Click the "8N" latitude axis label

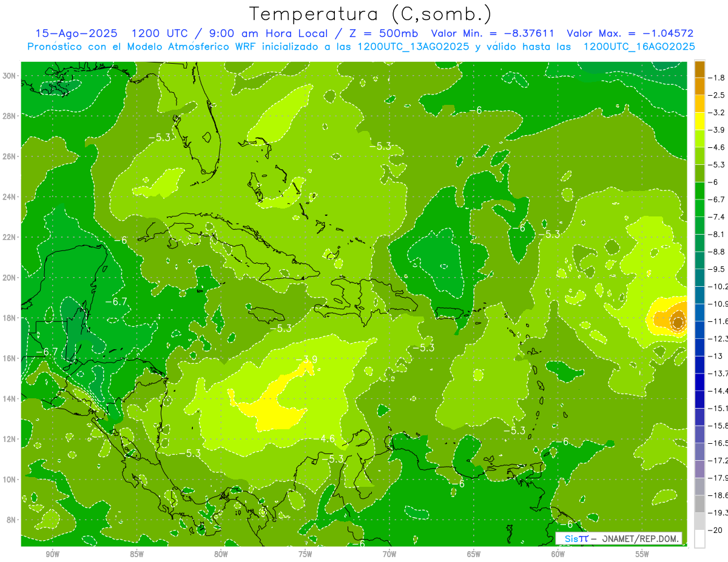12,520
